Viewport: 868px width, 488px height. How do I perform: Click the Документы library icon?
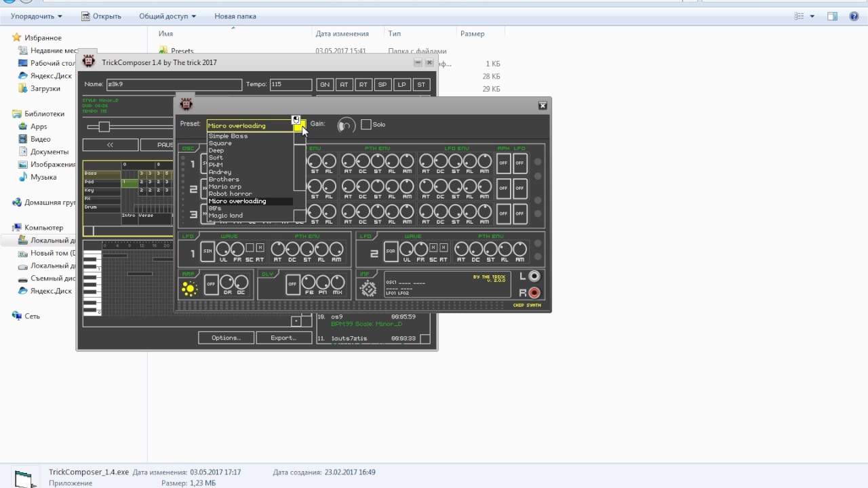point(23,152)
